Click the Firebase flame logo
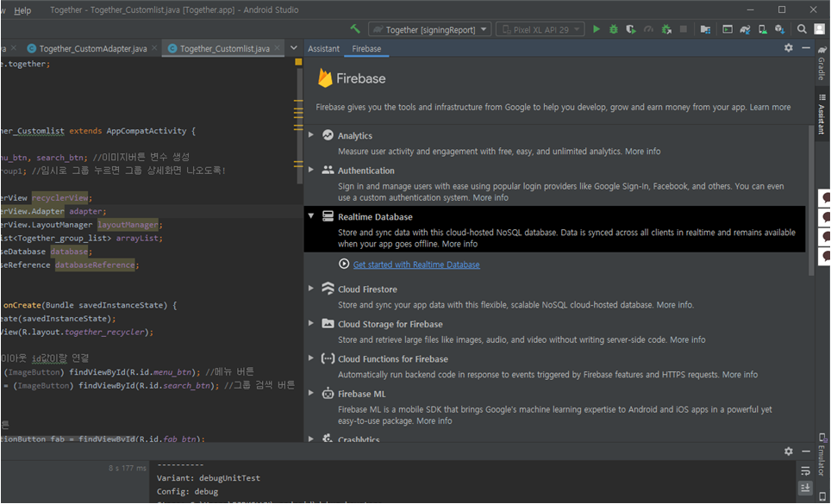 point(325,78)
